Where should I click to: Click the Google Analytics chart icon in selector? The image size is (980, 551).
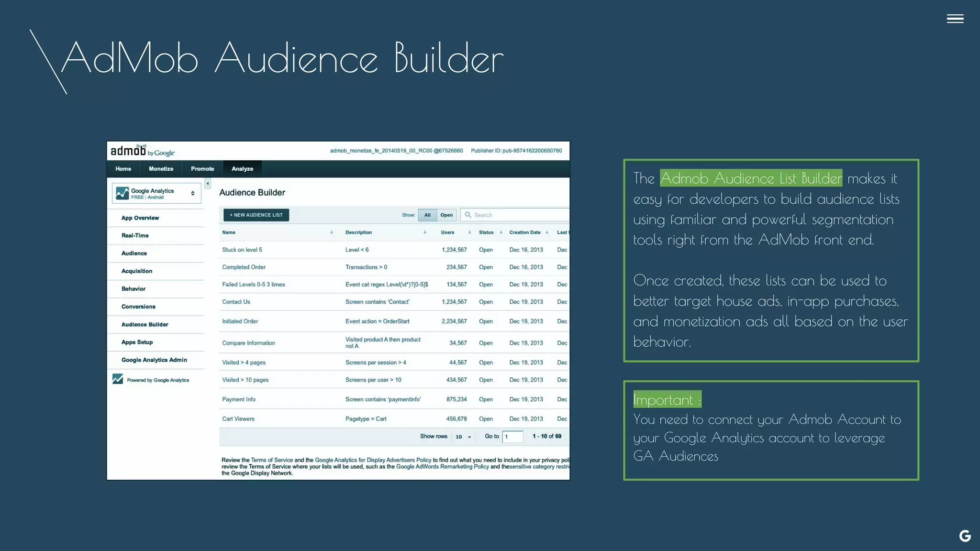pos(122,193)
